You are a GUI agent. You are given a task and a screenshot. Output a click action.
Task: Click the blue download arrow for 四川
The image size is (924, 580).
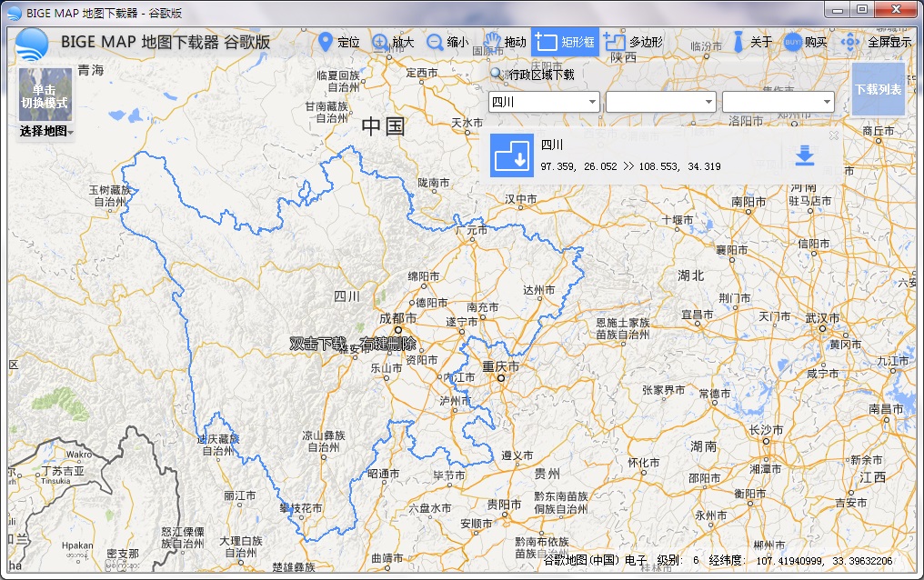pyautogui.click(x=804, y=156)
